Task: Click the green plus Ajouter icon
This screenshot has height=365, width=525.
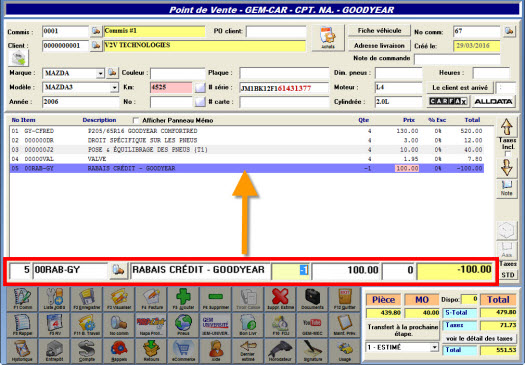Action: [183, 299]
